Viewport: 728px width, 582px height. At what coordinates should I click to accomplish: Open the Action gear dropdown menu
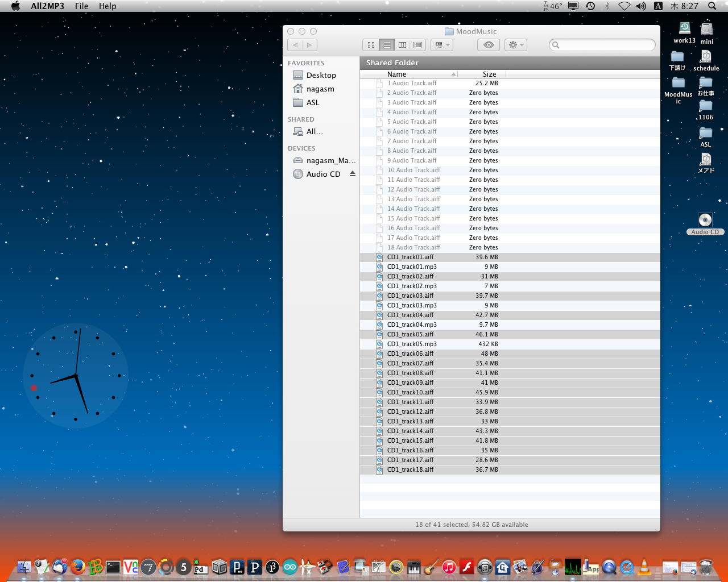pyautogui.click(x=516, y=45)
